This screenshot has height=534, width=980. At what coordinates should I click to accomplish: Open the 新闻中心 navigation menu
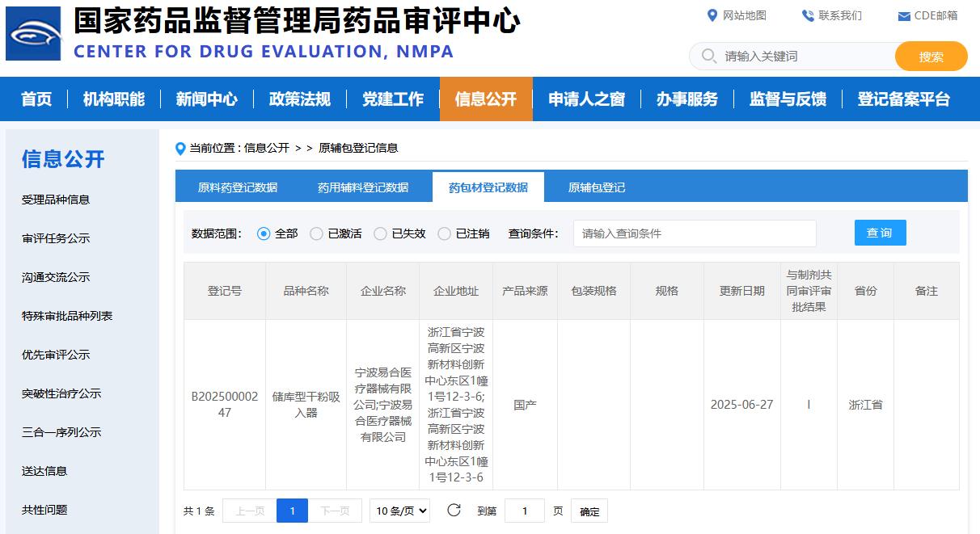[207, 99]
